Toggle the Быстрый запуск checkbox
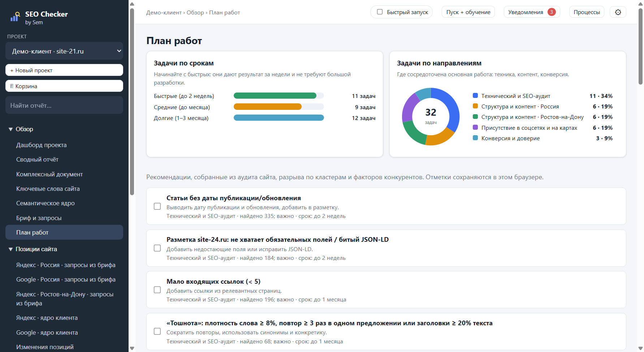This screenshot has height=352, width=644. coord(380,12)
